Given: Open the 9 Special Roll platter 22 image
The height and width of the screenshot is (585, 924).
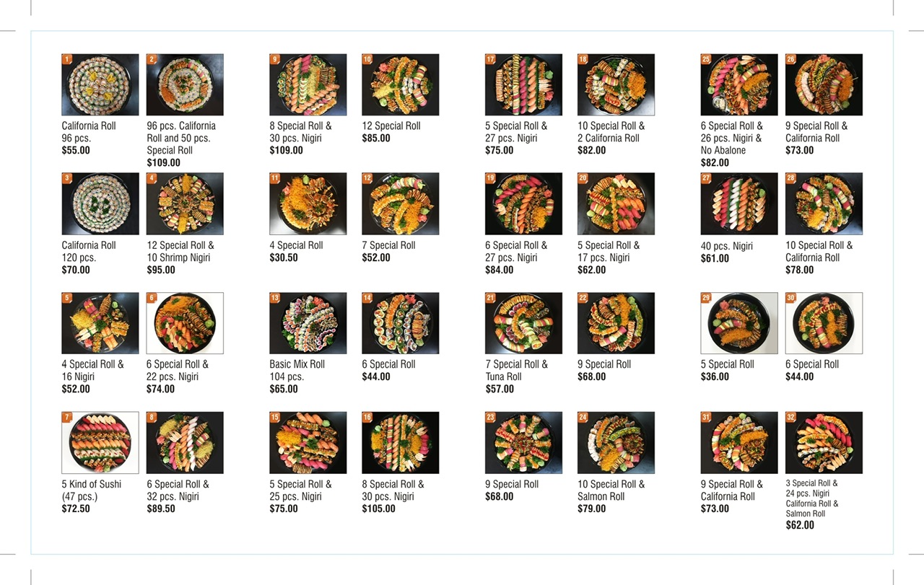Looking at the screenshot, I should (x=616, y=323).
